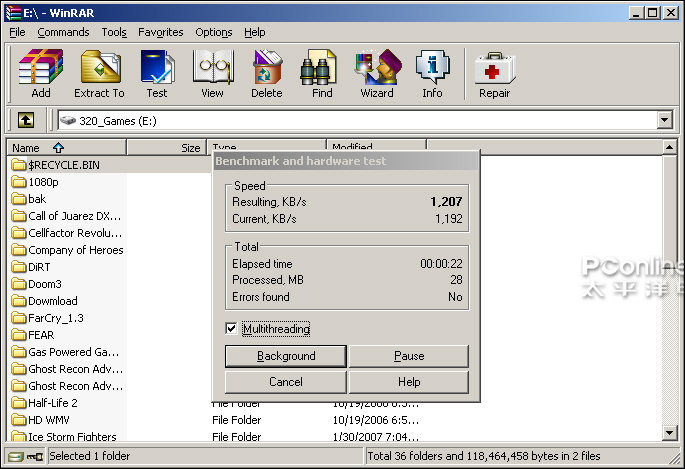This screenshot has width=685, height=469.
Task: Click the drive status icon in status bar
Action: tap(16, 457)
